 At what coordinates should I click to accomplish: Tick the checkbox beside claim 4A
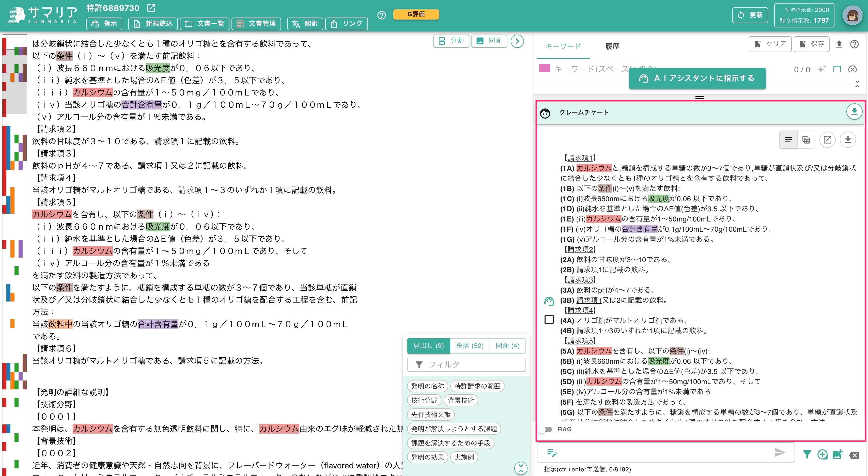pyautogui.click(x=549, y=319)
